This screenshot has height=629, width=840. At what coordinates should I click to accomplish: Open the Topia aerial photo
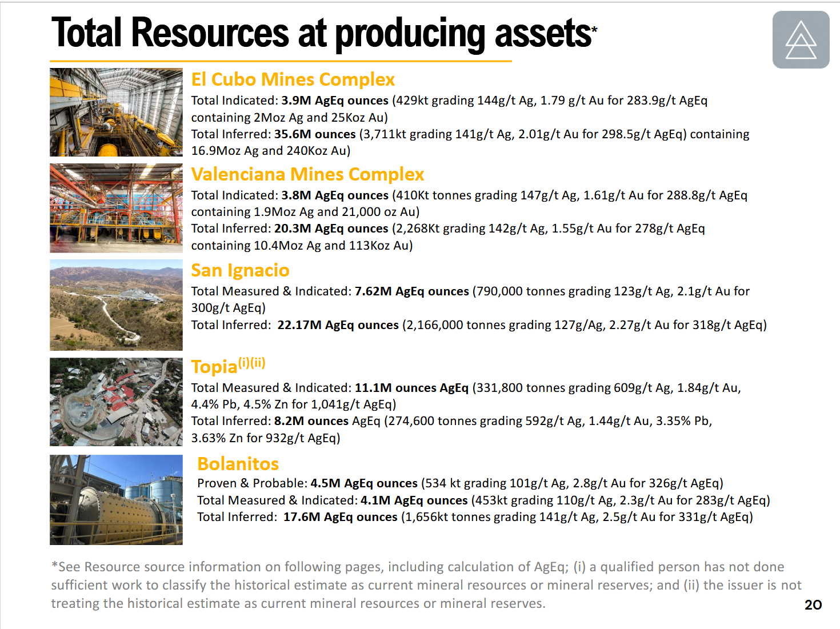click(116, 402)
